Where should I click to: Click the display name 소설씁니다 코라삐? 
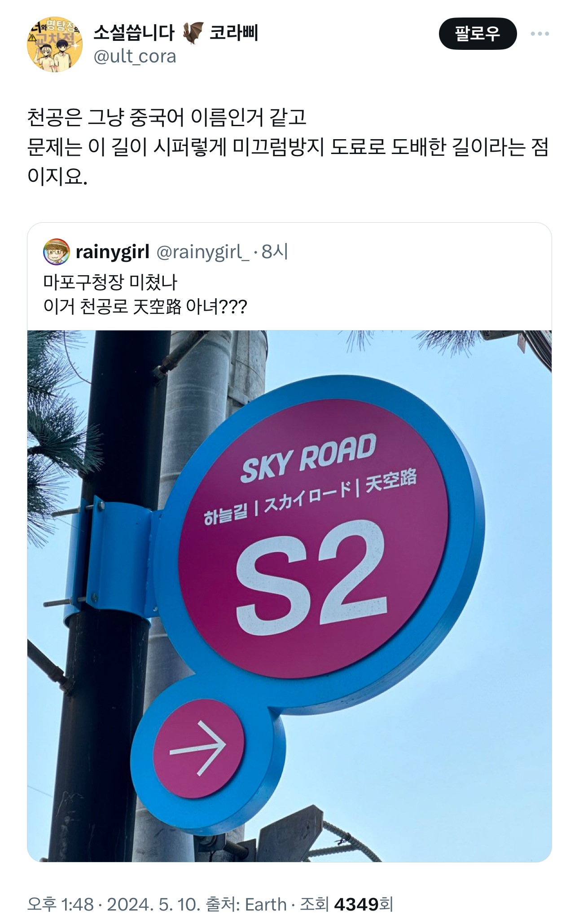[x=175, y=33]
